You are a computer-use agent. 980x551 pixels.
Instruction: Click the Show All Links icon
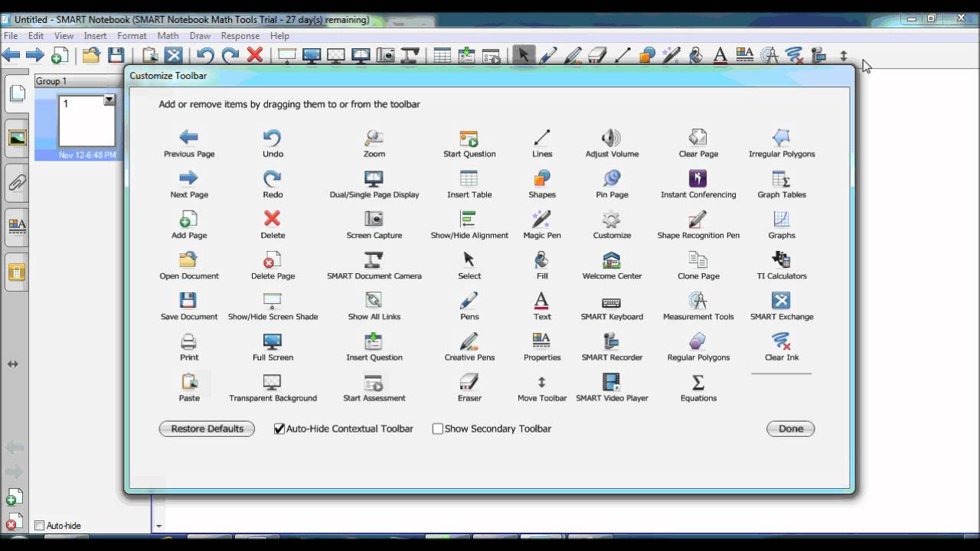point(374,300)
